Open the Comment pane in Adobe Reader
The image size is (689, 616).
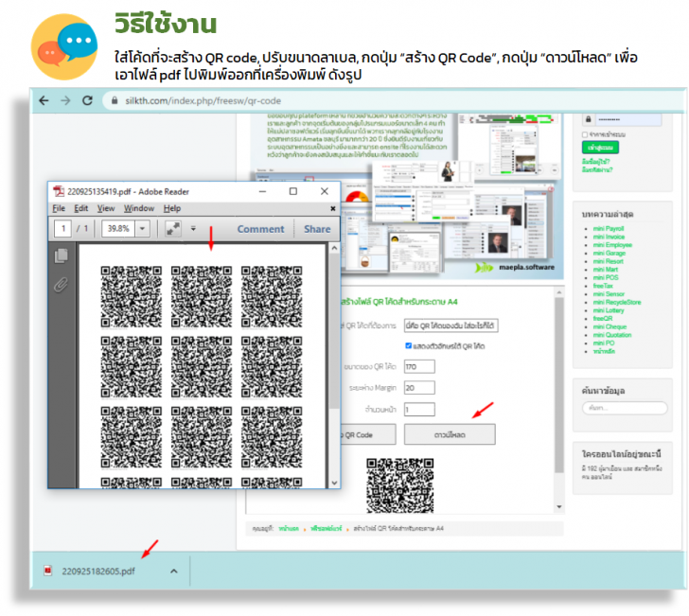[x=260, y=229]
